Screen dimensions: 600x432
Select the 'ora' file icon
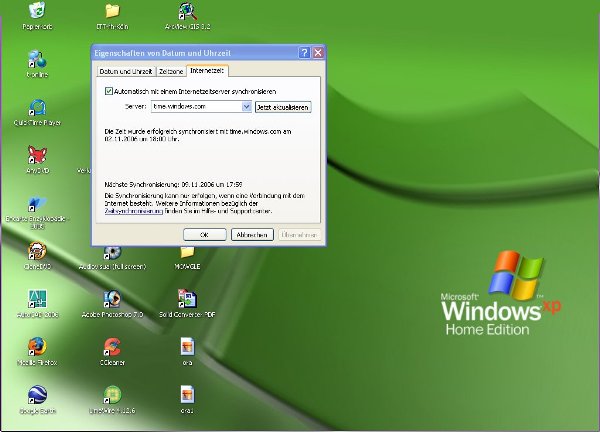click(187, 346)
